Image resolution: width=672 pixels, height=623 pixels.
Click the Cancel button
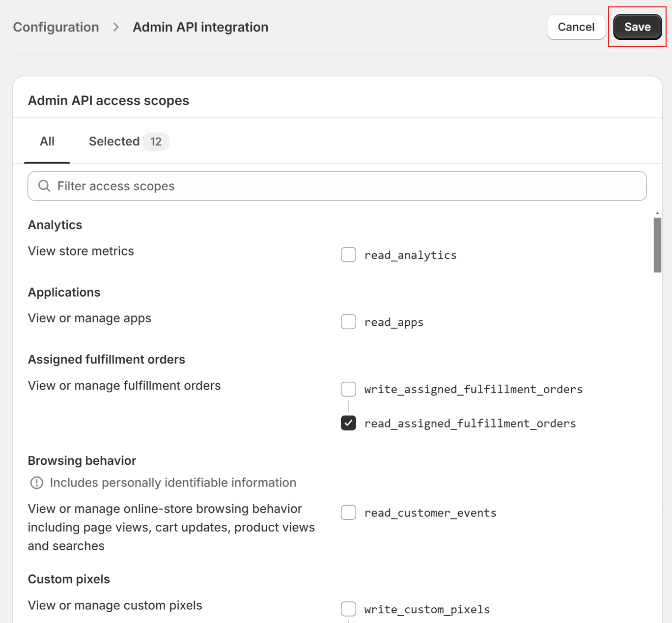tap(576, 27)
